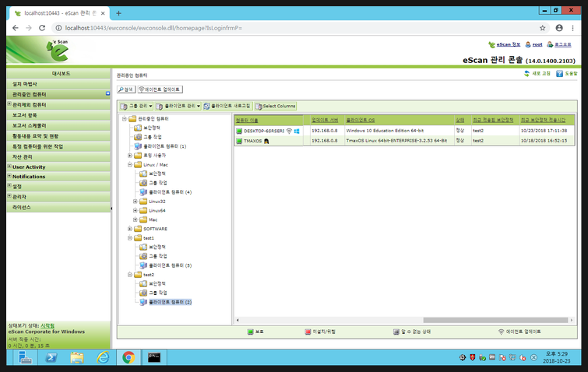Expand the SOFTWARE folder
The image size is (588, 372).
130,229
